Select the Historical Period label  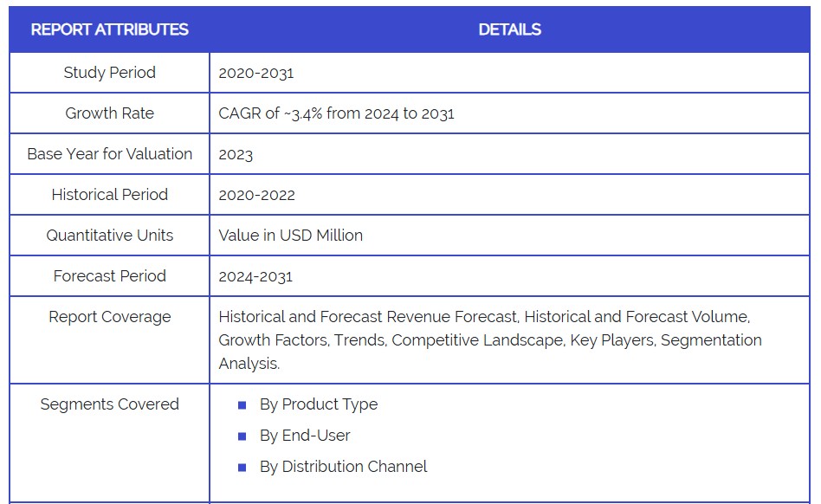click(x=109, y=195)
